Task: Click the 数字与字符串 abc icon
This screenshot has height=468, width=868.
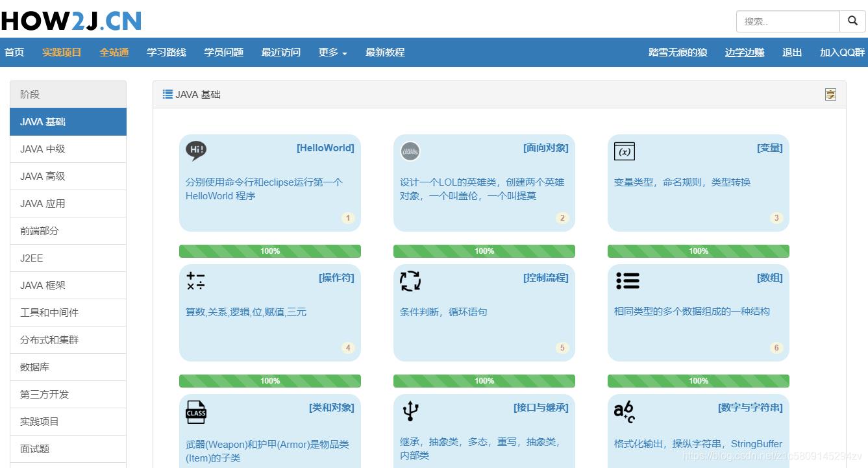Action: coord(625,412)
